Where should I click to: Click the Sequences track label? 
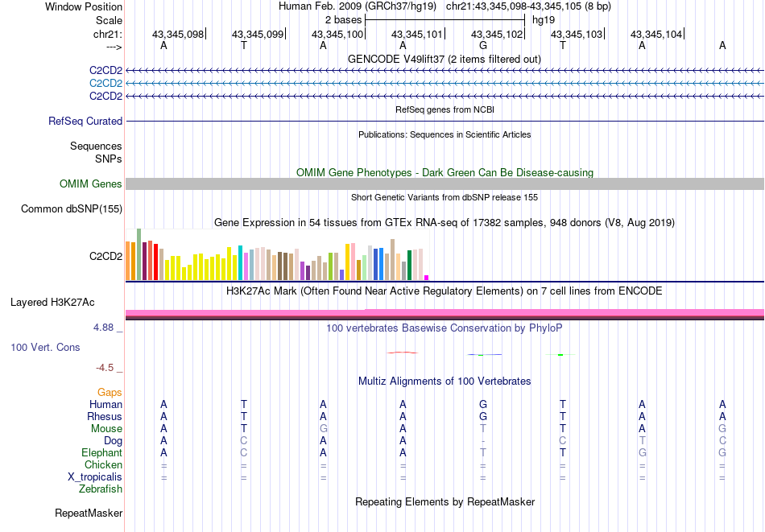(x=96, y=146)
